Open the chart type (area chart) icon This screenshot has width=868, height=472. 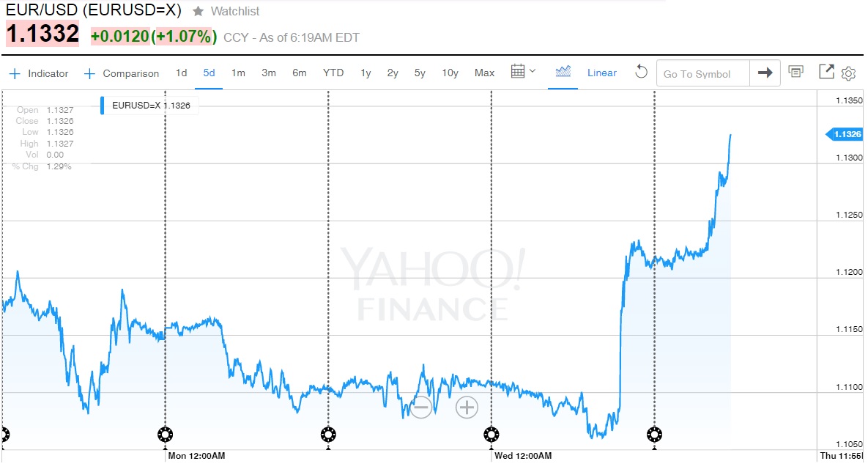coord(563,72)
